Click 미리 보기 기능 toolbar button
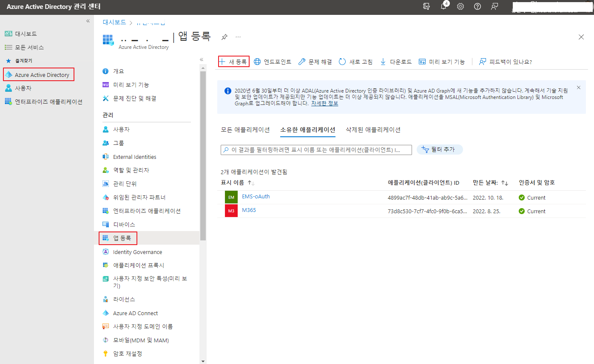The image size is (594, 364). [442, 62]
